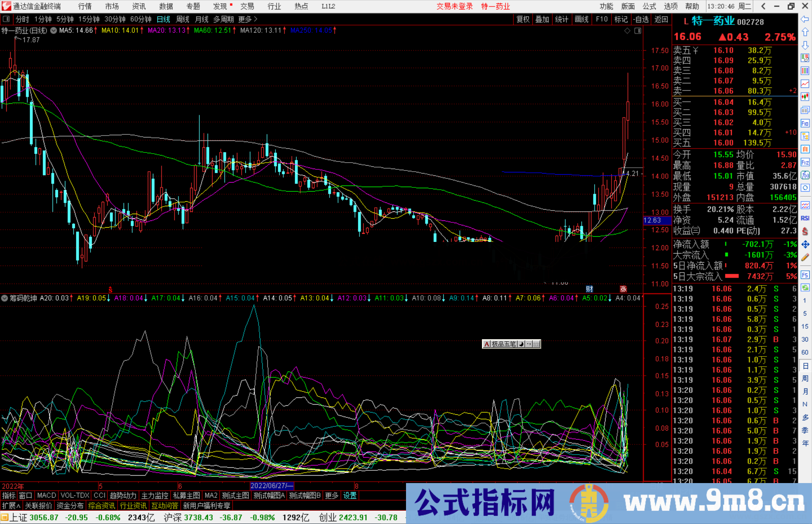812x524 pixels.
Task: Click the back arrow icon in right sidebar
Action: click(x=805, y=19)
